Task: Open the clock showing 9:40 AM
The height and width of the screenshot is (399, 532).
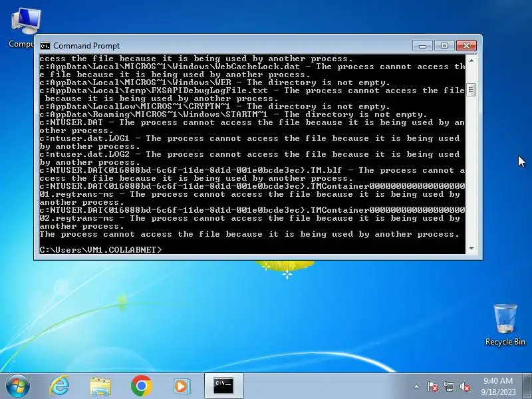Action: [497, 386]
